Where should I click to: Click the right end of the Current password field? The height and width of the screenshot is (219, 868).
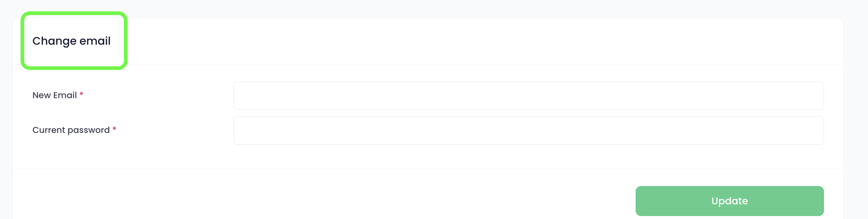pyautogui.click(x=806, y=130)
